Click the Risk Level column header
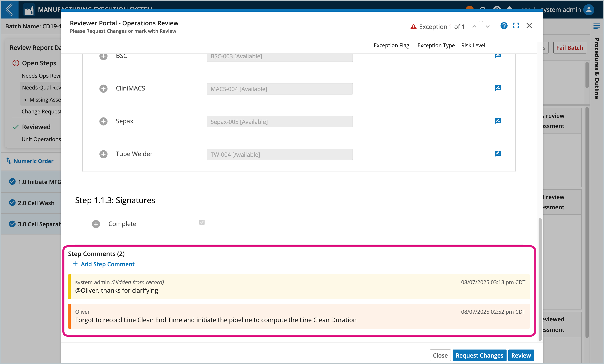Screen dimensions: 604x364 click(473, 45)
